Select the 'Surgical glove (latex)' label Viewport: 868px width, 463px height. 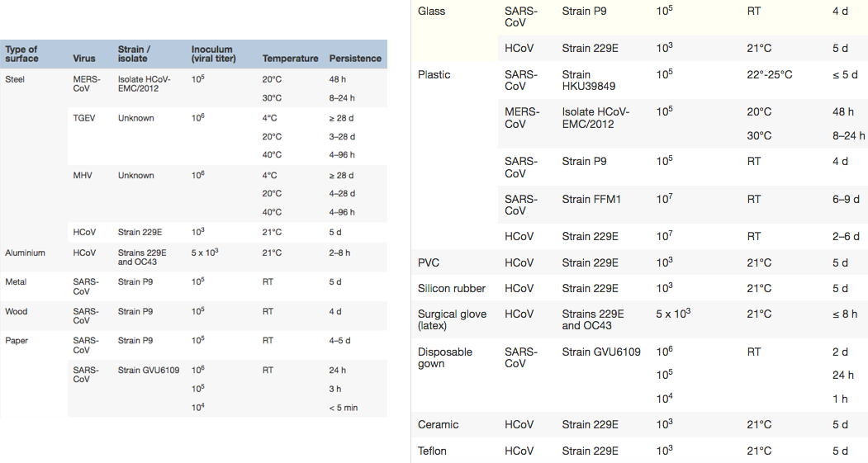452,319
